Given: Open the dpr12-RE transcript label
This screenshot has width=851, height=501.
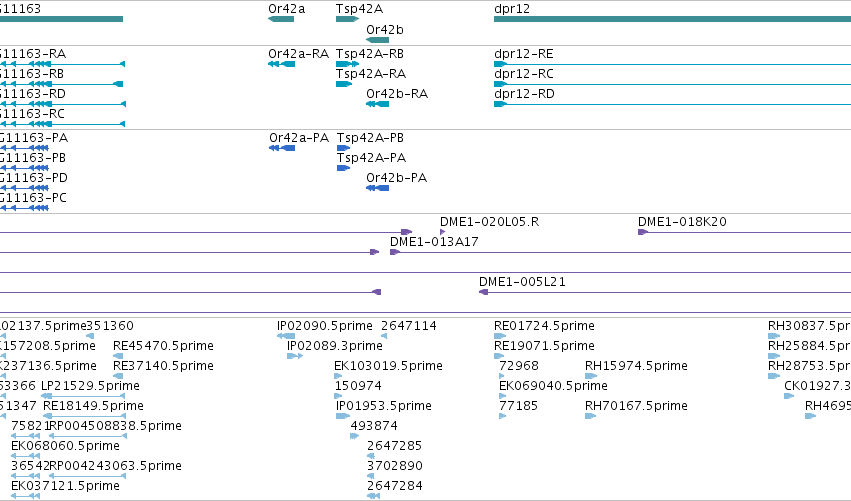Looking at the screenshot, I should pyautogui.click(x=524, y=54).
